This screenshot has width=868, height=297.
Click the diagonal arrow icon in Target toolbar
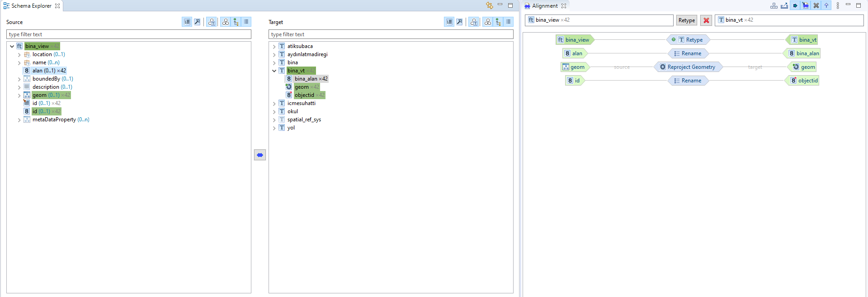coord(459,22)
